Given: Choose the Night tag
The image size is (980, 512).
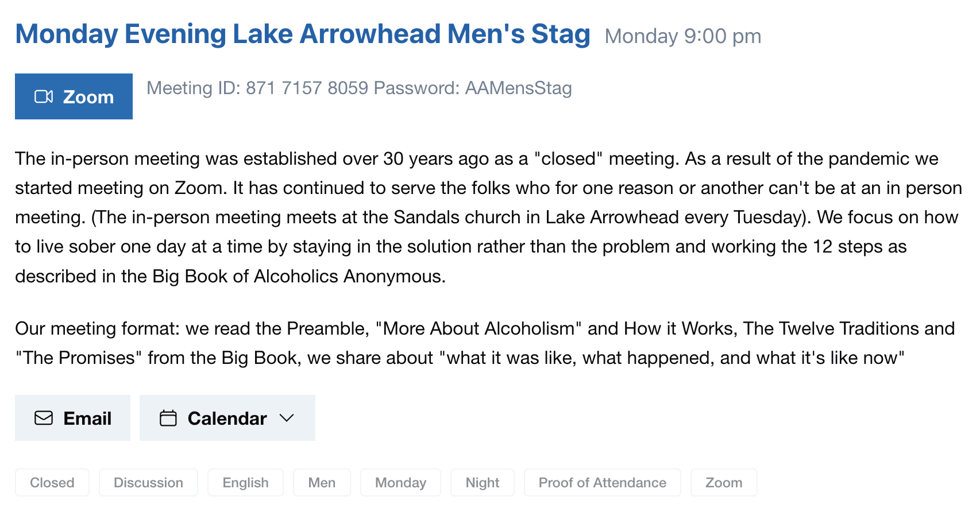Looking at the screenshot, I should coord(483,483).
